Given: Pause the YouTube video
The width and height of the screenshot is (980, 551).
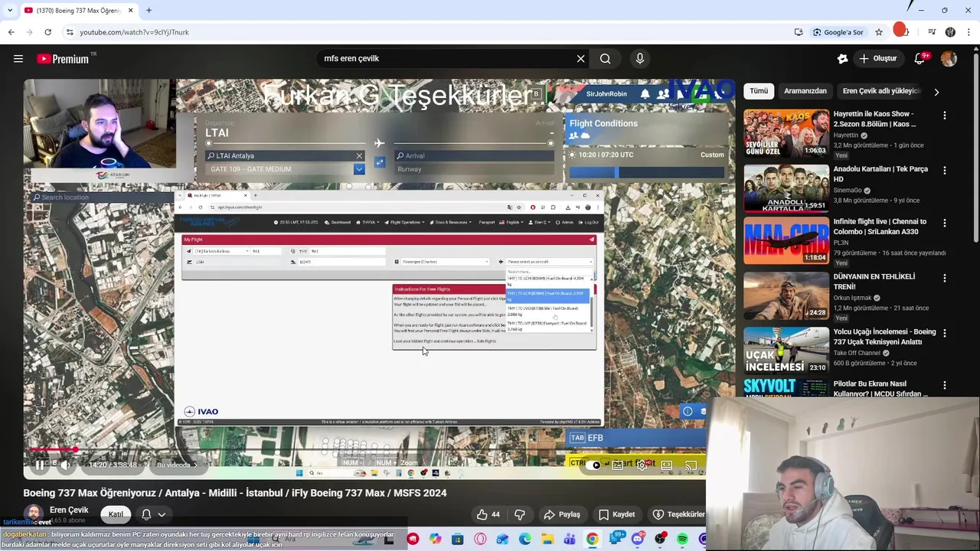Looking at the screenshot, I should [39, 465].
